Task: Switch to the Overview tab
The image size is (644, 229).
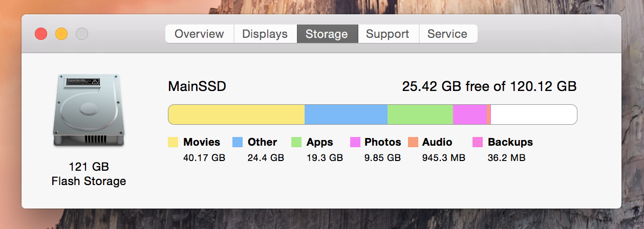Action: pyautogui.click(x=199, y=34)
